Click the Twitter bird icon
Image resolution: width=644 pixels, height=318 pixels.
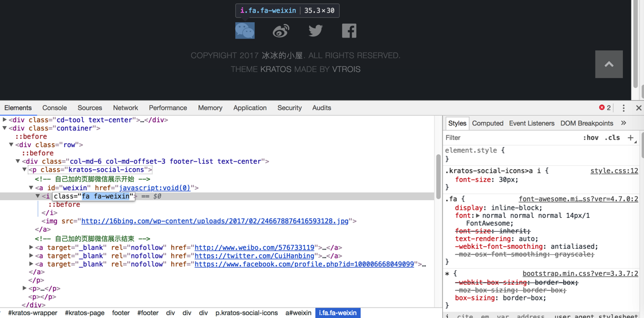[x=315, y=31]
